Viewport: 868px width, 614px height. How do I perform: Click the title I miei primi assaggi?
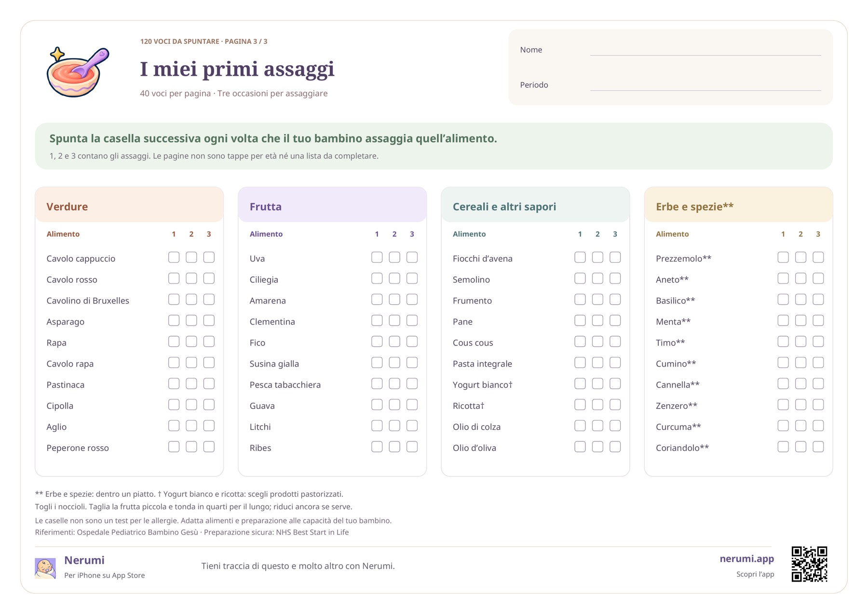pyautogui.click(x=237, y=68)
